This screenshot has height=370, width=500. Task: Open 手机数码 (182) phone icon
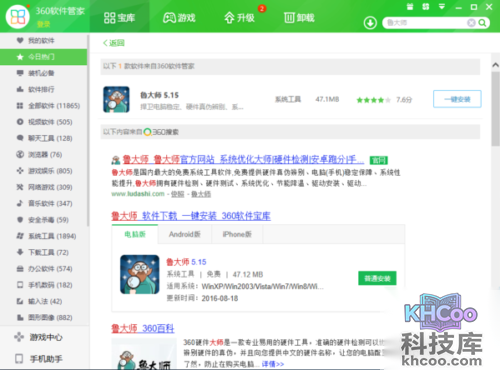coord(20,285)
